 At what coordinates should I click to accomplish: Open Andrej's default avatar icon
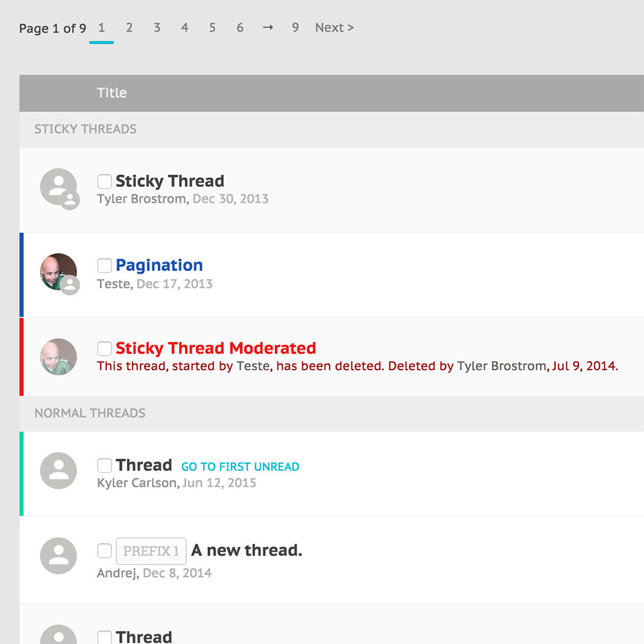59,556
